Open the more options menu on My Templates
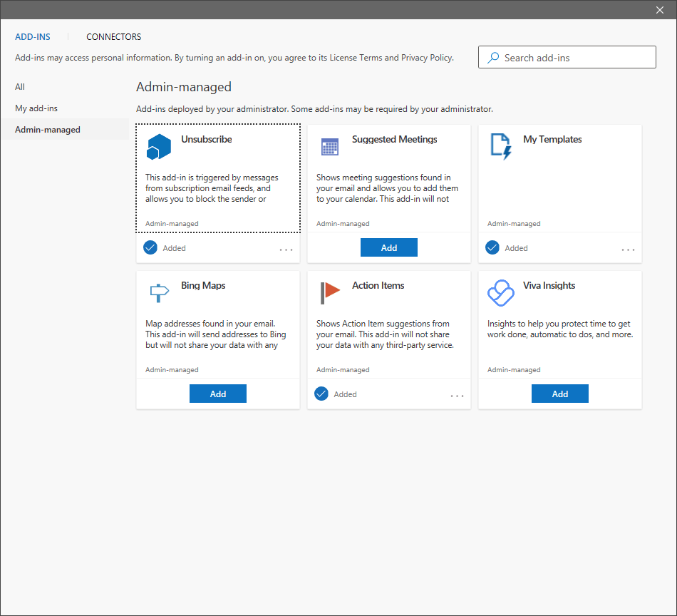The image size is (677, 616). pos(628,247)
